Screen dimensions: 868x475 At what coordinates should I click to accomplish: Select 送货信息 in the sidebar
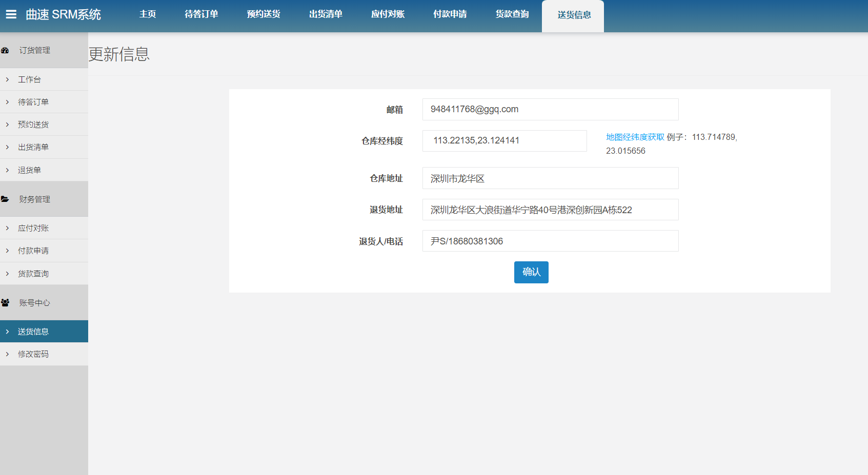[44, 332]
